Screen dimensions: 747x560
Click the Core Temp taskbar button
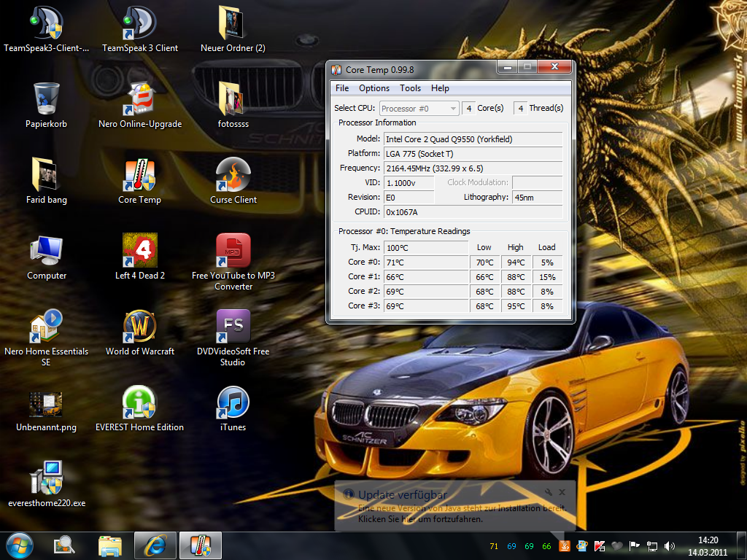[x=201, y=545]
